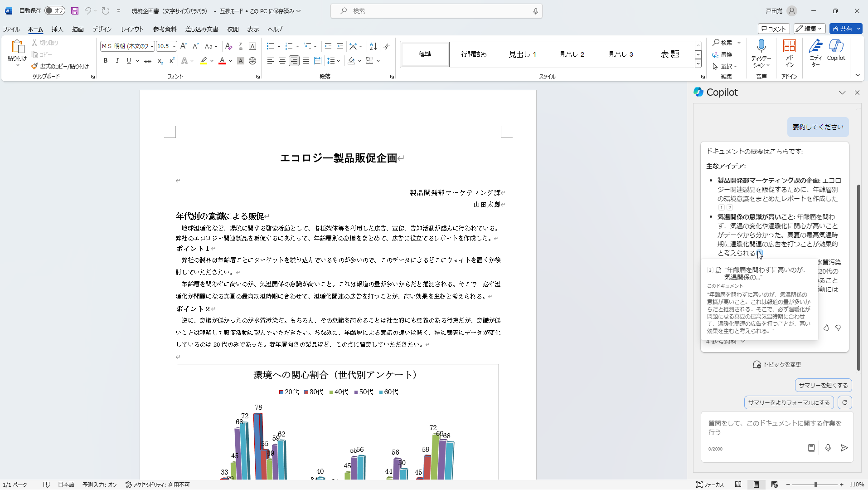Expand the 参考資料 references list

click(725, 342)
